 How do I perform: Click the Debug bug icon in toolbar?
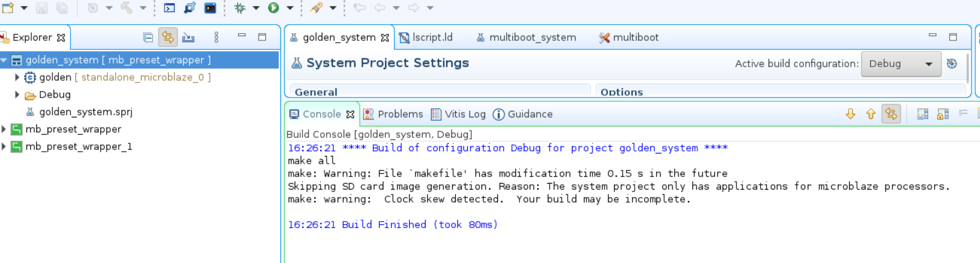click(x=240, y=8)
